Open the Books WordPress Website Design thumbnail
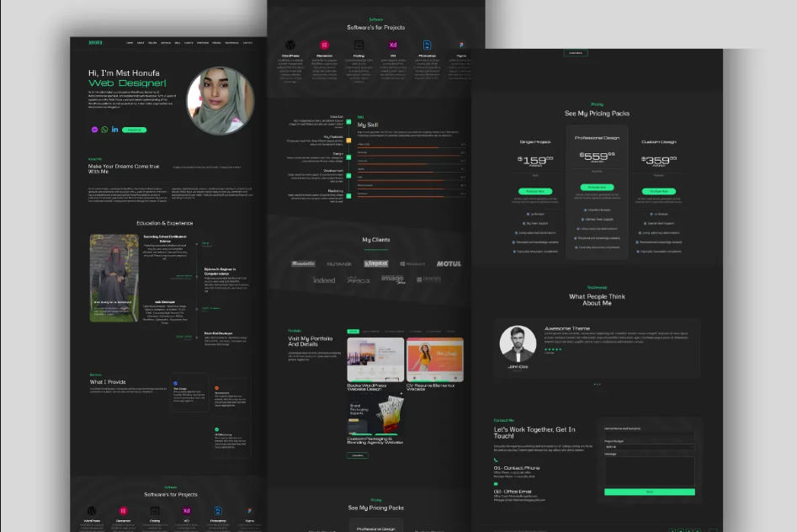797x532 pixels. point(375,359)
